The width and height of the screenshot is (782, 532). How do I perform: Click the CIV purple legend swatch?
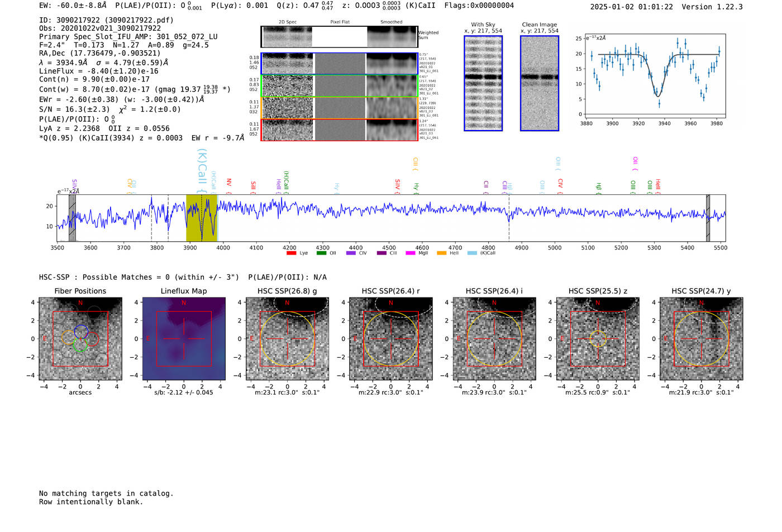(351, 253)
